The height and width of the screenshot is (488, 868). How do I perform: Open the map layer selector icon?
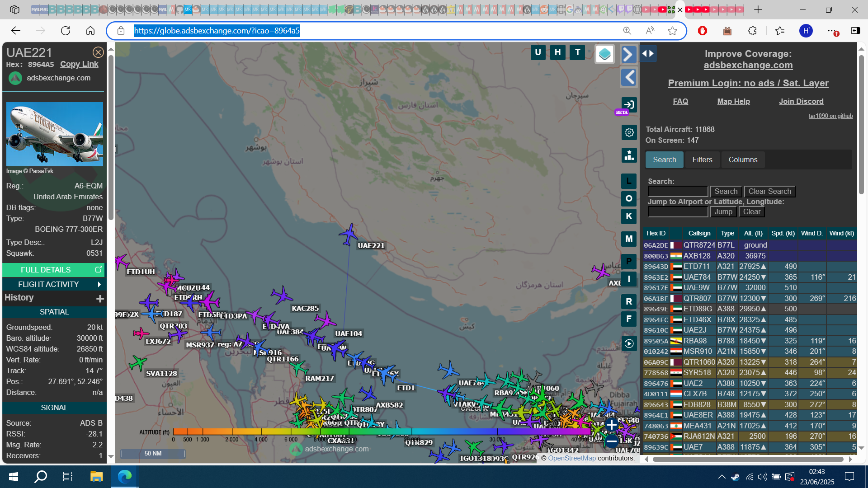tap(604, 54)
